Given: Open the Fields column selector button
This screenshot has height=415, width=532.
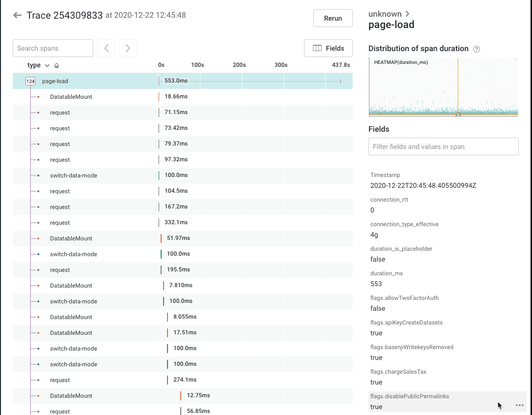Looking at the screenshot, I should point(328,48).
